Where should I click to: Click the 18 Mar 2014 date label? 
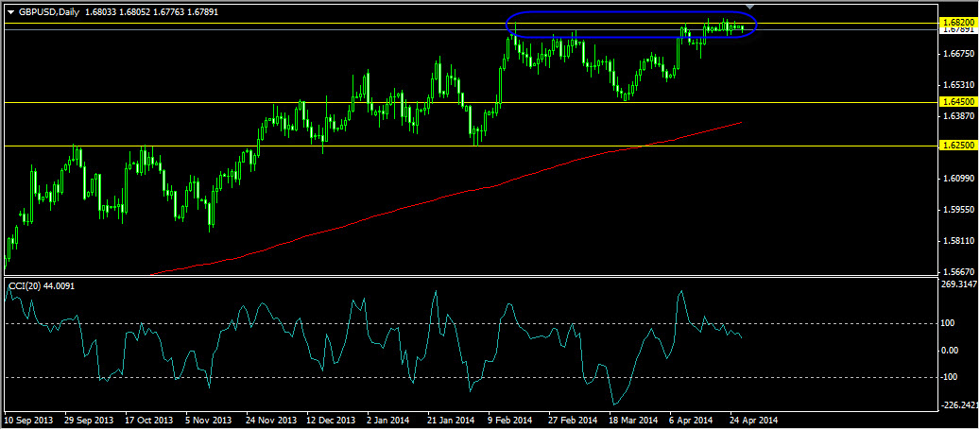pos(636,420)
